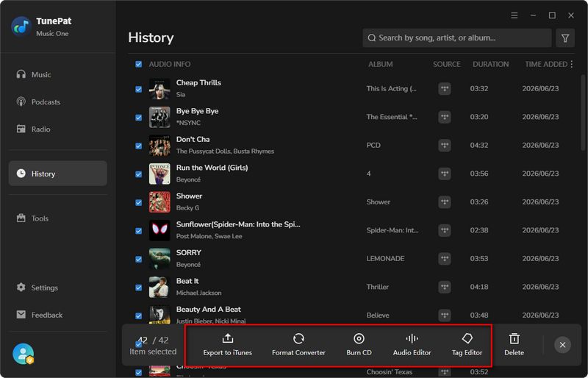The height and width of the screenshot is (378, 588).
Task: Open the Podcasts section
Action: pyautogui.click(x=38, y=101)
